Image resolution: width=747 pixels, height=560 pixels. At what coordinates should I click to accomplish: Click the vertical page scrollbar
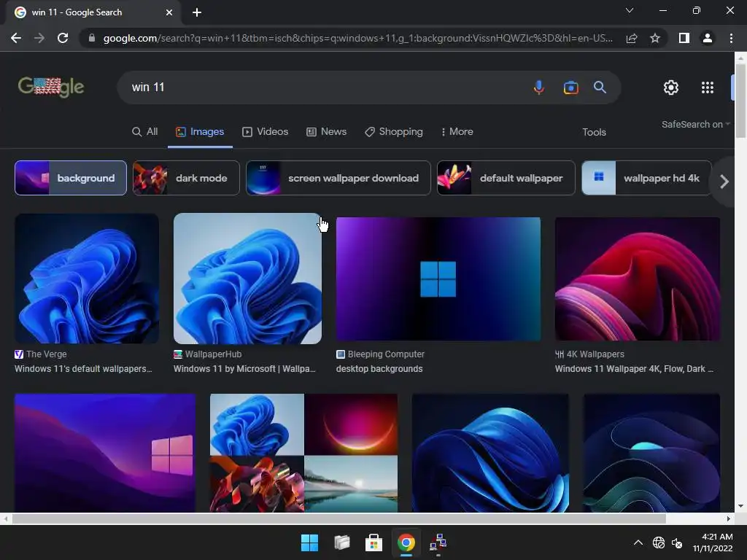pos(740,100)
